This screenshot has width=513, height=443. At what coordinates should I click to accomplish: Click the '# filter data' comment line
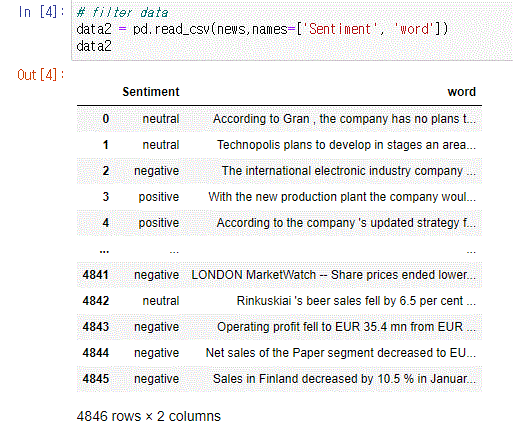(x=122, y=13)
